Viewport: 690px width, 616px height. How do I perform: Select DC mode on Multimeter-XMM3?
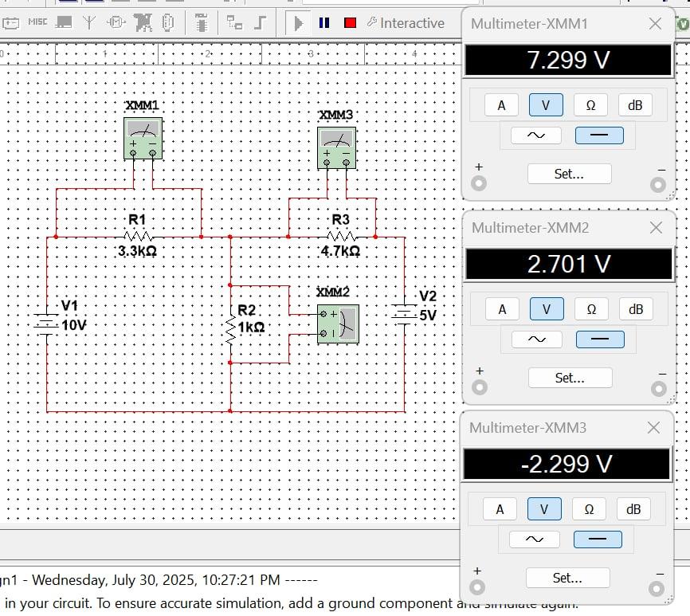[x=598, y=539]
